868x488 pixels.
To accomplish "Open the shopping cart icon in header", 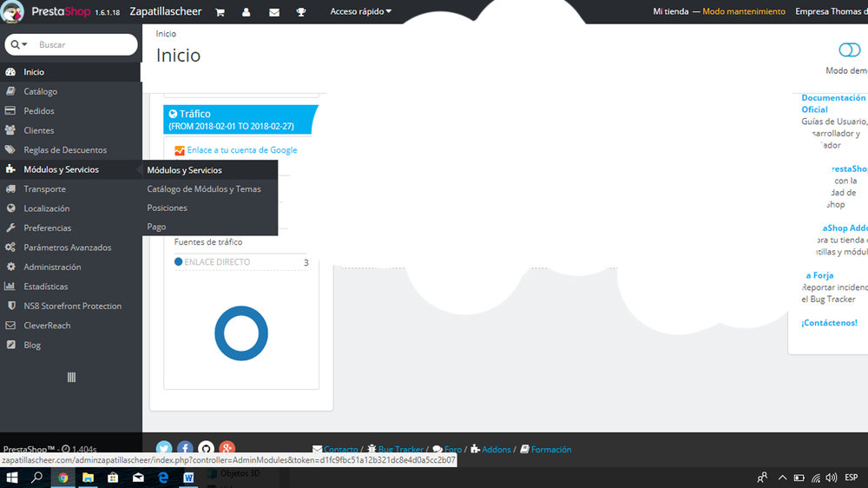I will point(220,12).
